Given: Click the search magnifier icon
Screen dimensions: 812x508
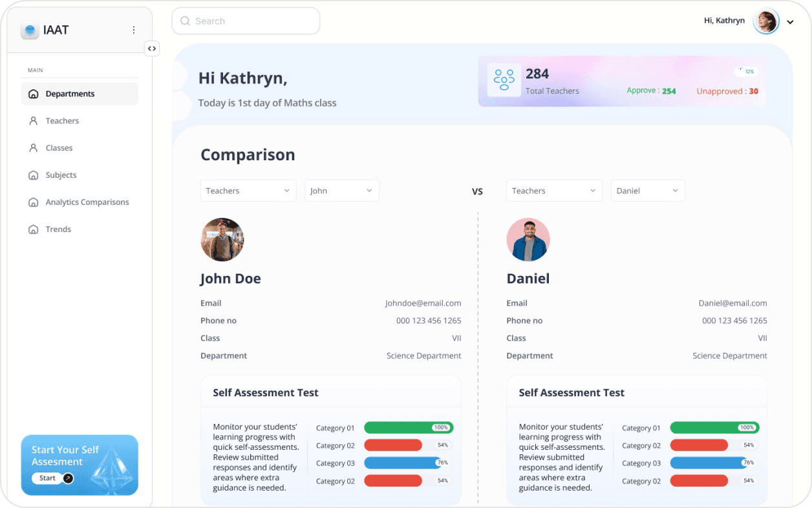Looking at the screenshot, I should (x=186, y=21).
